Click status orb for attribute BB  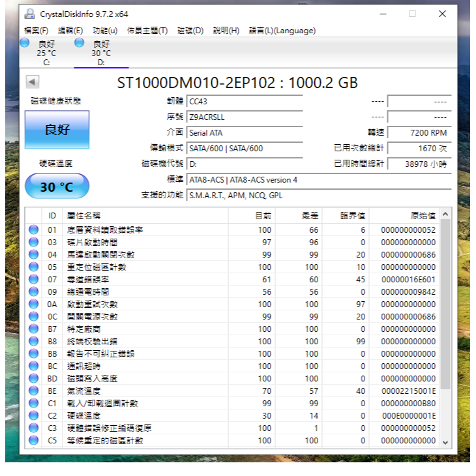[34, 353]
